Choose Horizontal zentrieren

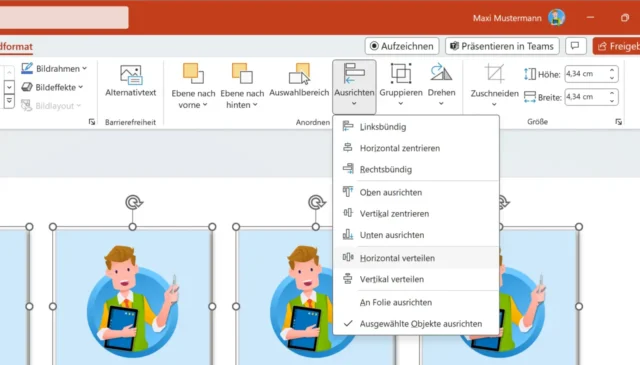pyautogui.click(x=416, y=148)
